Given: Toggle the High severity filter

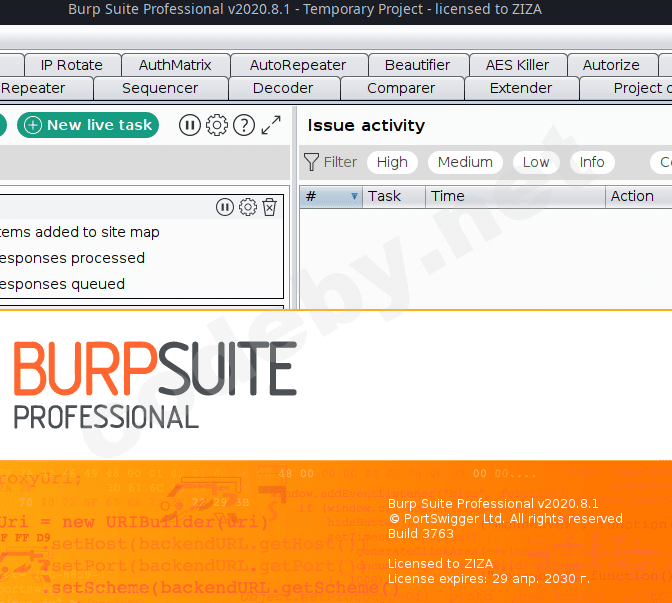Looking at the screenshot, I should point(392,162).
